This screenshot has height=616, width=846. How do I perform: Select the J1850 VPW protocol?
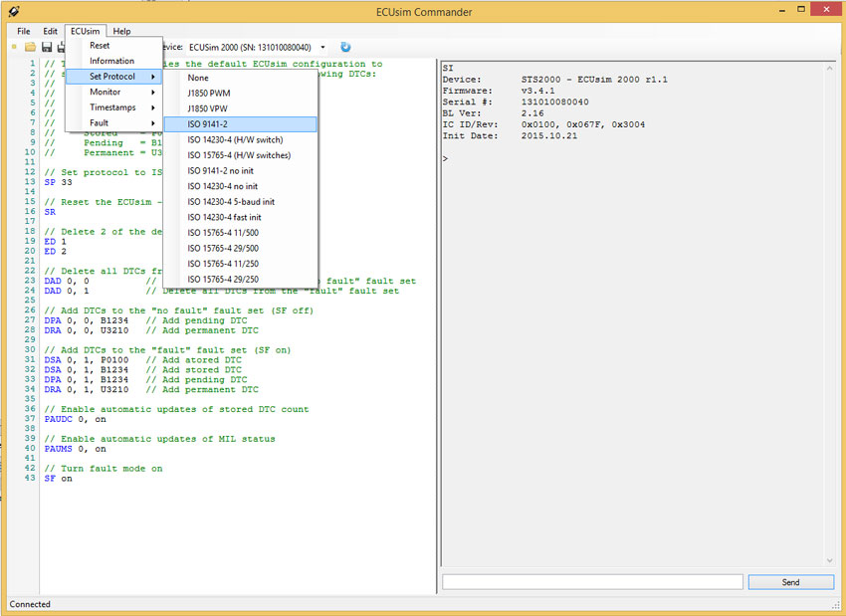[240, 108]
